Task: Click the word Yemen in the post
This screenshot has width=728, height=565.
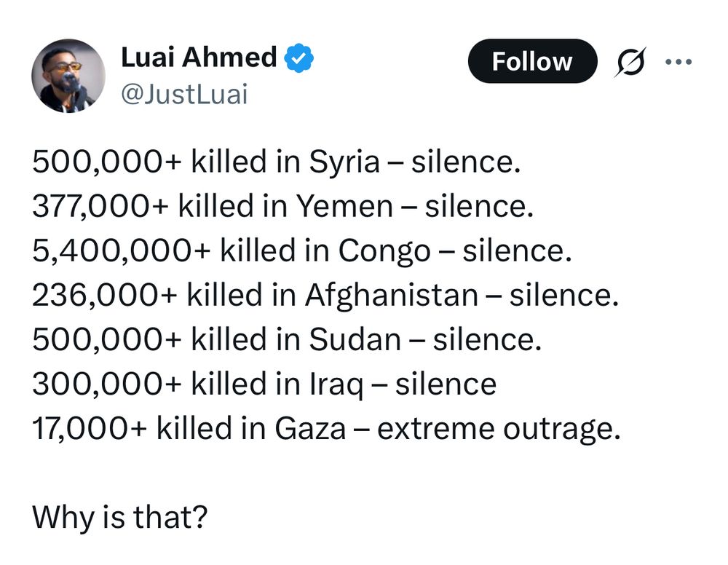Action: 344,206
